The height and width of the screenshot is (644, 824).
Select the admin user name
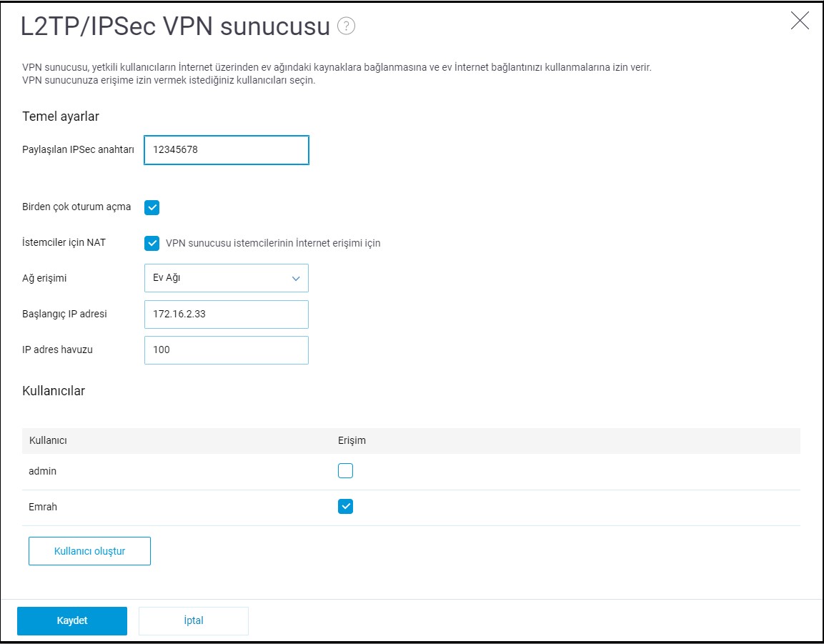click(x=42, y=471)
